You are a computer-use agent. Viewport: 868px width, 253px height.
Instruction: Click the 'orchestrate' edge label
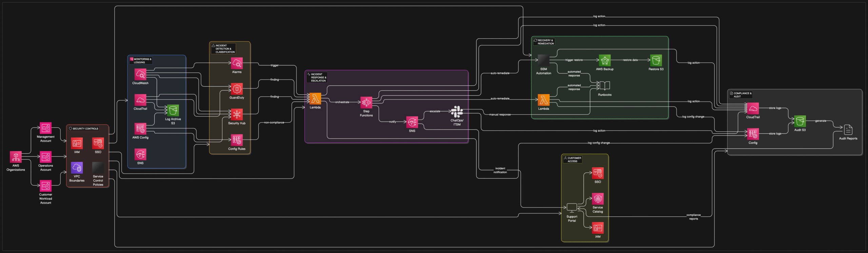[x=342, y=102]
